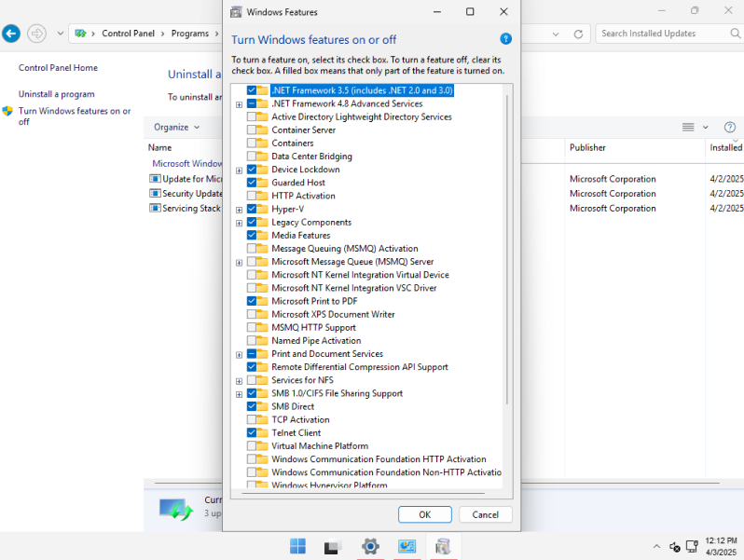The image size is (744, 560).
Task: Click the currently installed updates icon
Action: tap(176, 510)
